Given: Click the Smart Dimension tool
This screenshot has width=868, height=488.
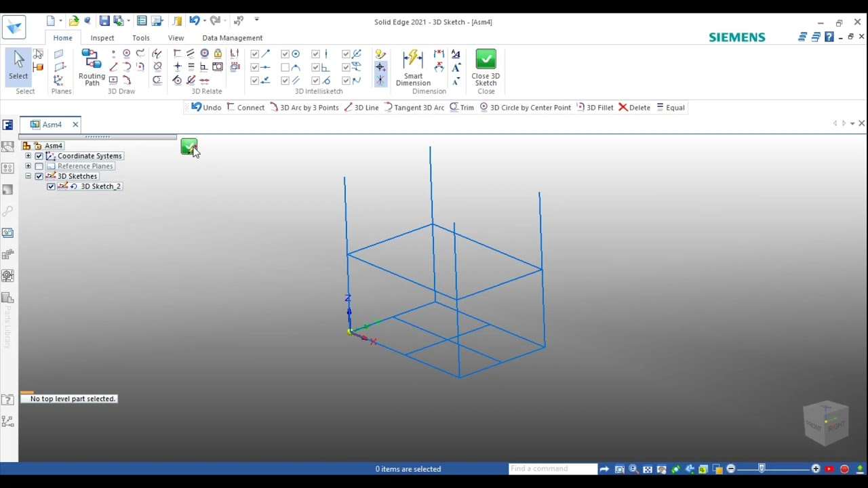Looking at the screenshot, I should pyautogui.click(x=413, y=67).
